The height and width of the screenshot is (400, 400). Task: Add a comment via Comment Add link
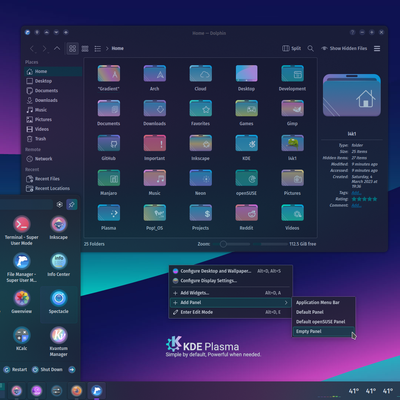coord(356,205)
